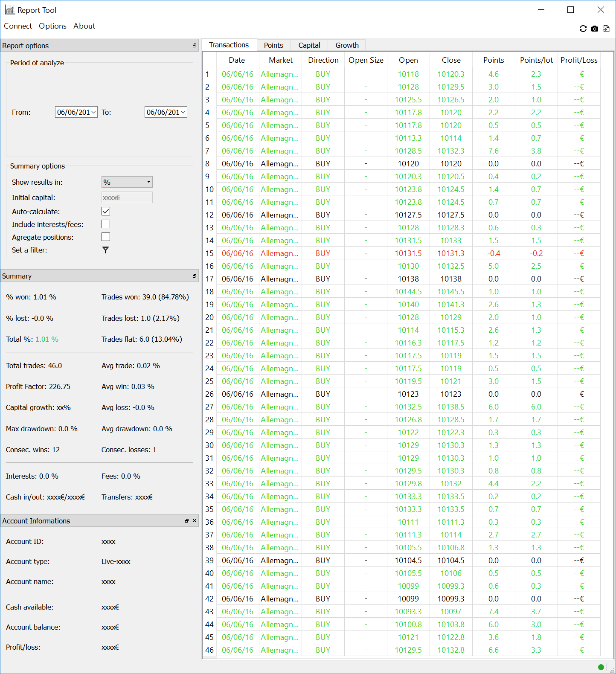Image resolution: width=616 pixels, height=674 pixels.
Task: Click the camera screenshot icon
Action: click(595, 29)
